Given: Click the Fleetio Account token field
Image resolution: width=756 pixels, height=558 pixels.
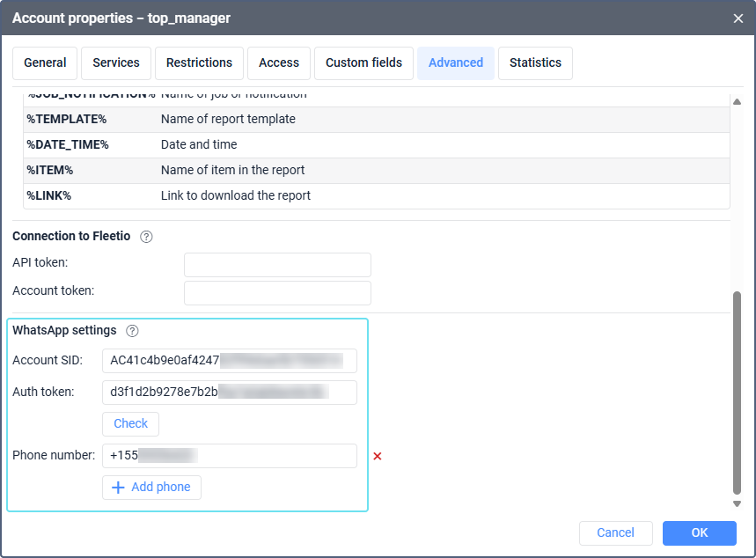Looking at the screenshot, I should (277, 293).
